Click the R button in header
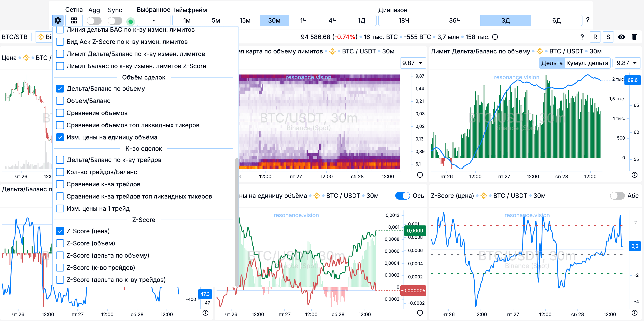The width and height of the screenshot is (644, 321). click(595, 37)
